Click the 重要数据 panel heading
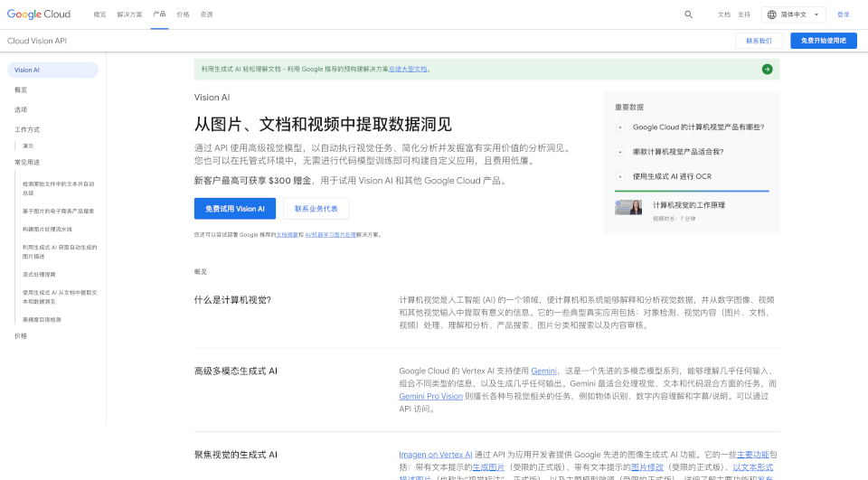Image resolution: width=868 pixels, height=480 pixels. [x=629, y=108]
